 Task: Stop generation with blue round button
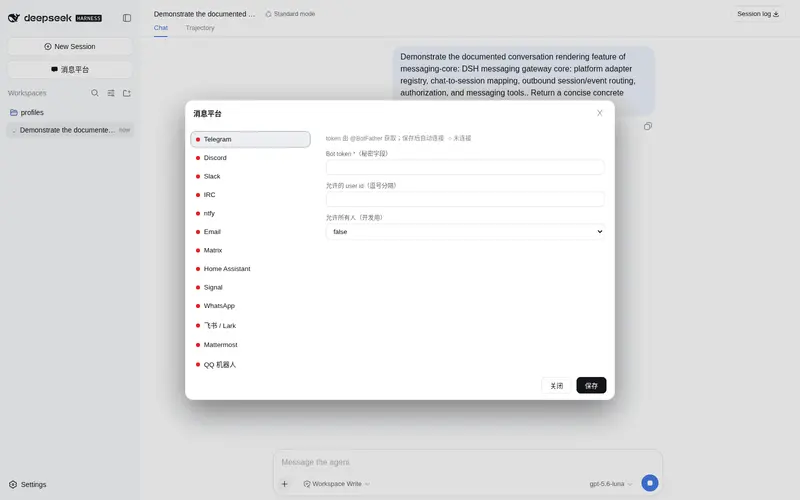649,483
